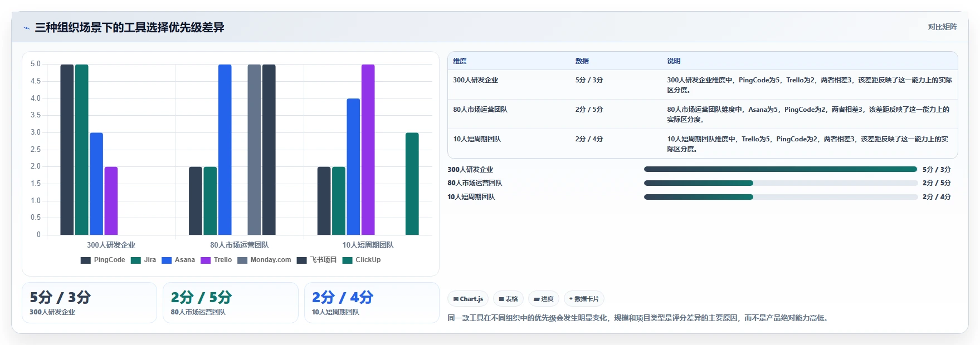Click the 说明 column header
This screenshot has width=980, height=345.
[674, 61]
